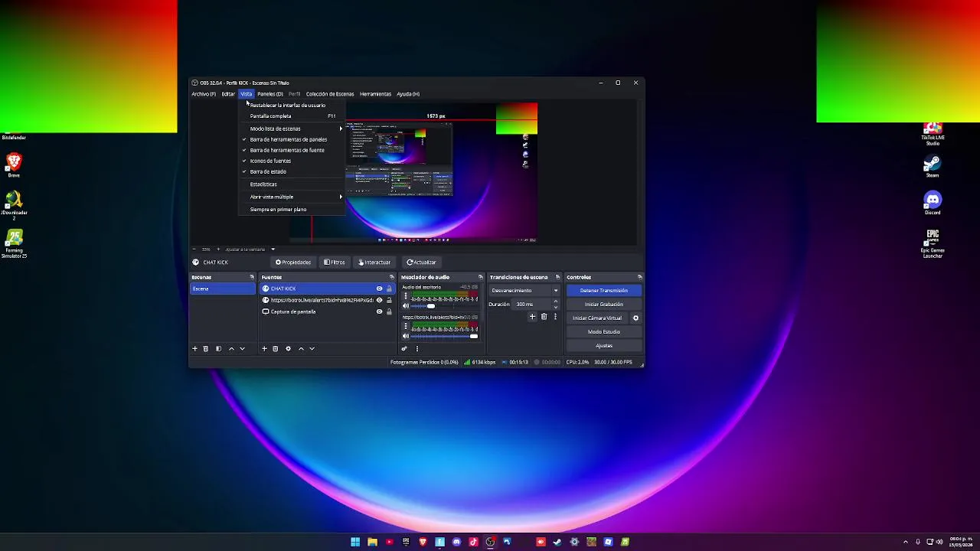This screenshot has width=980, height=551.
Task: Open advanced audio properties gear icon
Action: [404, 349]
